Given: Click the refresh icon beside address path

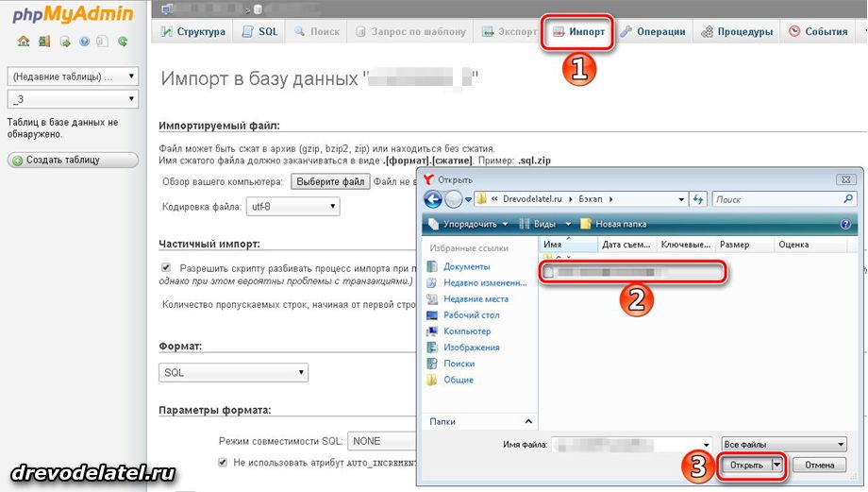Looking at the screenshot, I should [x=699, y=199].
